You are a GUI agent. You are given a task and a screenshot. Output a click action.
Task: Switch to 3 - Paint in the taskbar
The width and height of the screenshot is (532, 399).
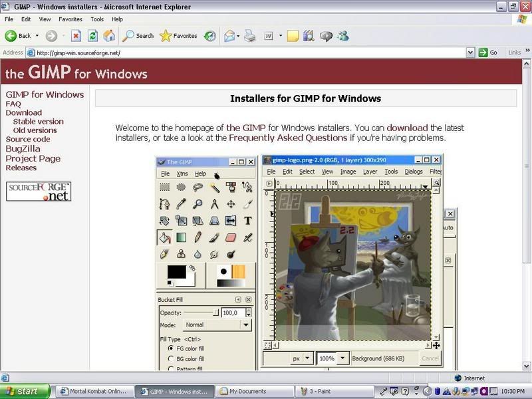(334, 391)
